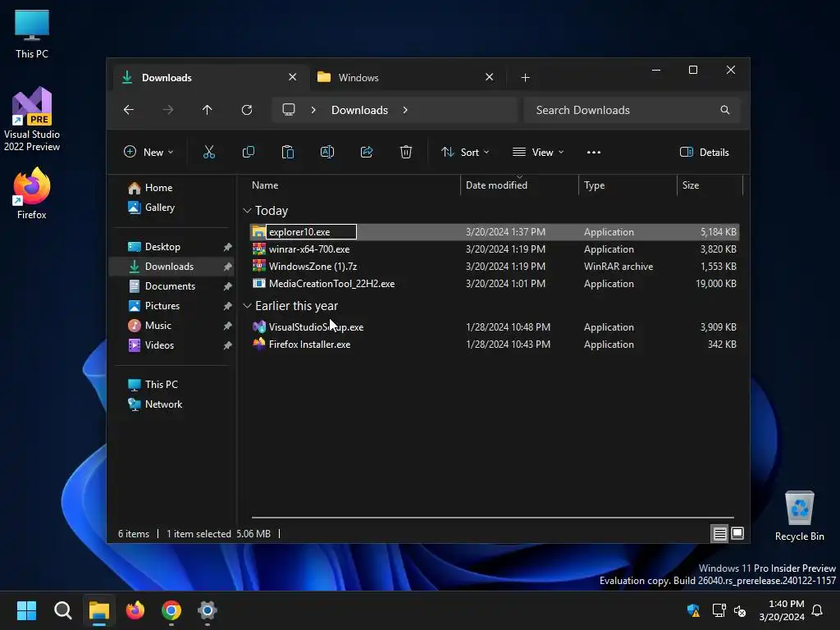Image resolution: width=840 pixels, height=630 pixels.
Task: Click the Cut scissors icon in toolbar
Action: click(x=209, y=152)
